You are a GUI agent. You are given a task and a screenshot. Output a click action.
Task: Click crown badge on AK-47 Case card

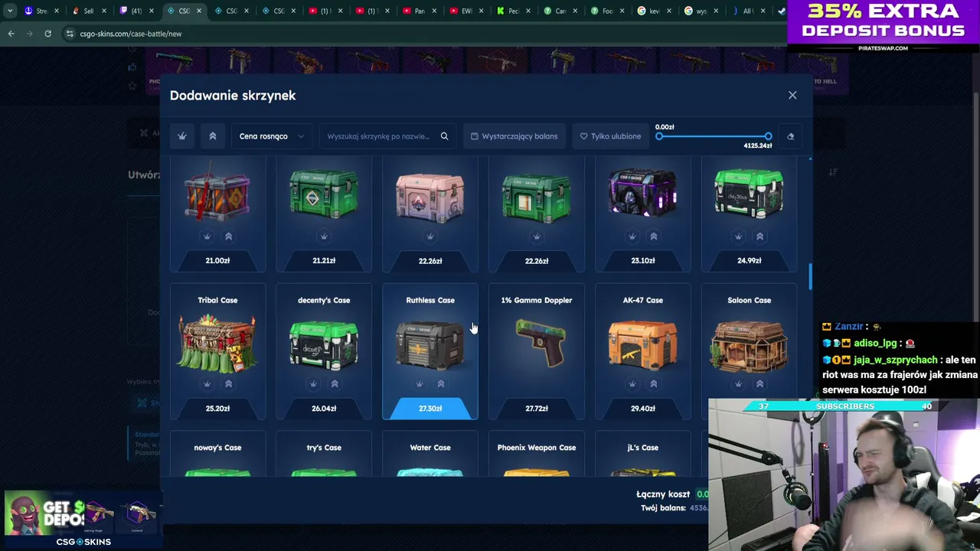pos(632,383)
